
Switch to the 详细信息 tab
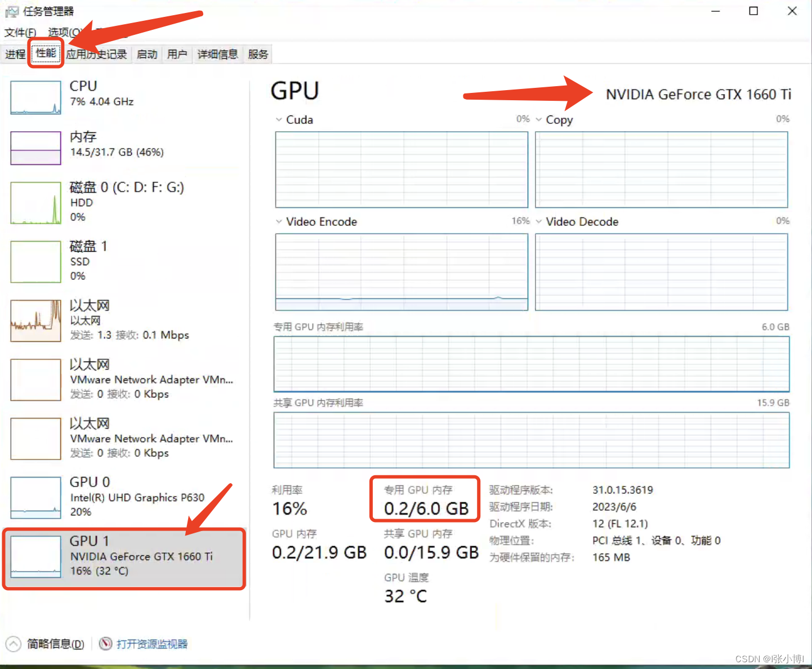pyautogui.click(x=217, y=54)
